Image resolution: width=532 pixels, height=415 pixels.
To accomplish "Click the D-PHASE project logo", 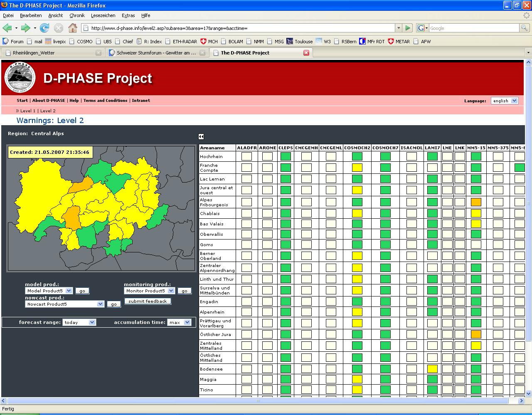I will [x=20, y=78].
